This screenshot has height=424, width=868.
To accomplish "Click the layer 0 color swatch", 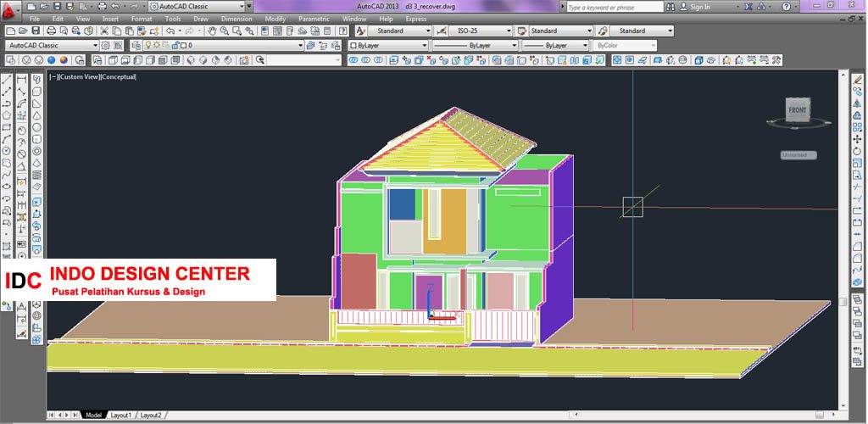I will tap(183, 46).
